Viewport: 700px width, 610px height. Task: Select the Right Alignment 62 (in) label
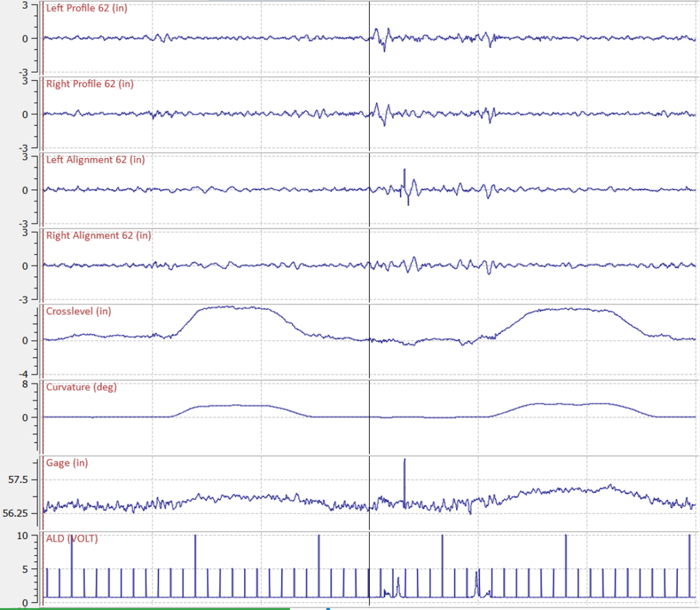click(98, 236)
